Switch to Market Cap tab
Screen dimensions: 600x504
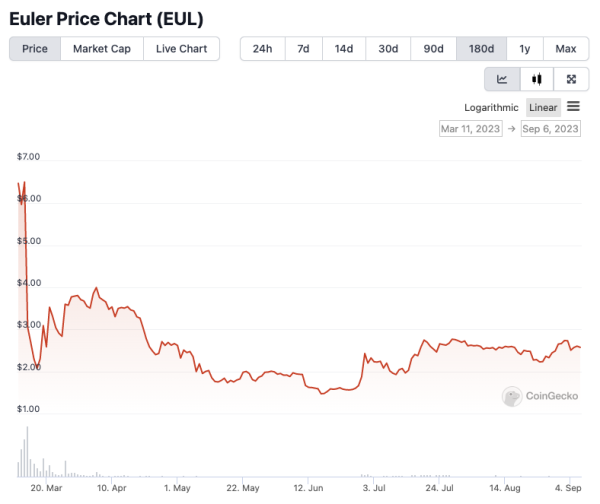click(102, 49)
